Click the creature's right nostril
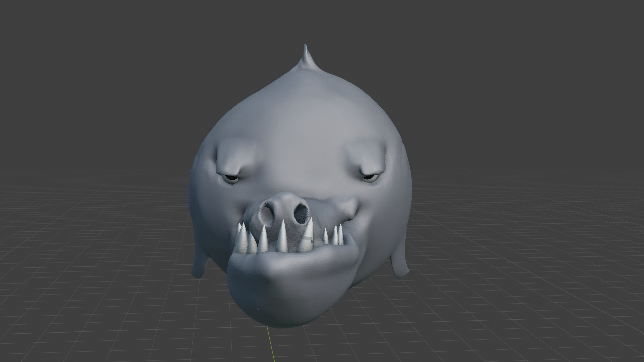Viewport: 644px width, 362px height. pyautogui.click(x=302, y=214)
